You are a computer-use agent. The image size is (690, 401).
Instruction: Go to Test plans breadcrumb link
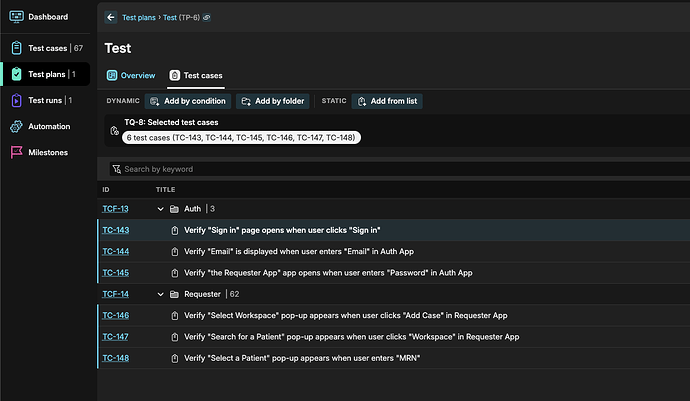(x=141, y=18)
